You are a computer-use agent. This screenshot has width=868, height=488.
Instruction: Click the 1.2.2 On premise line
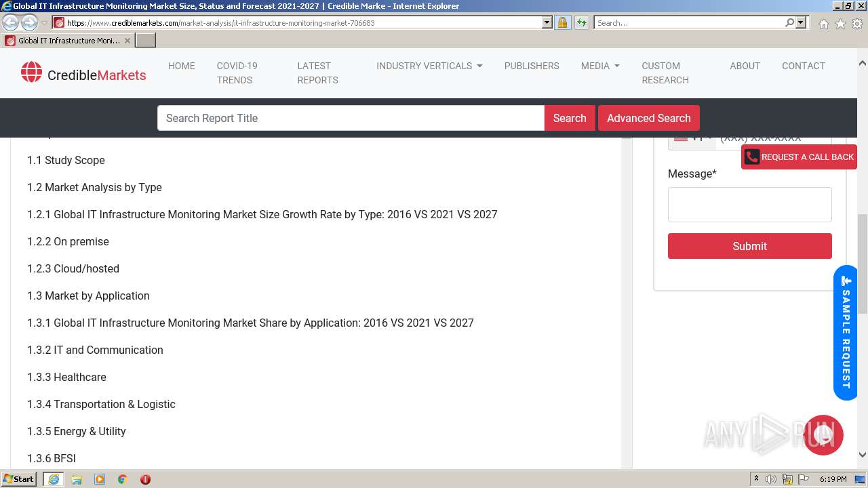pos(68,241)
